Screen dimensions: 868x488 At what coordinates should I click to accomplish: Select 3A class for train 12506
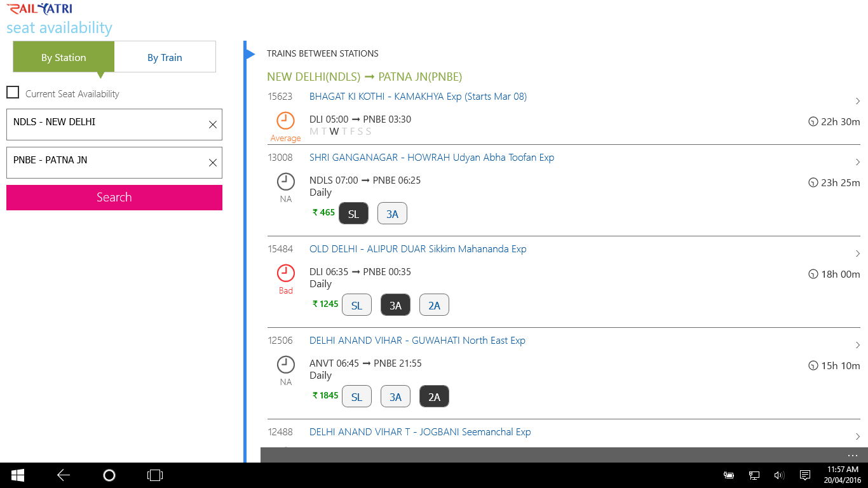tap(396, 396)
